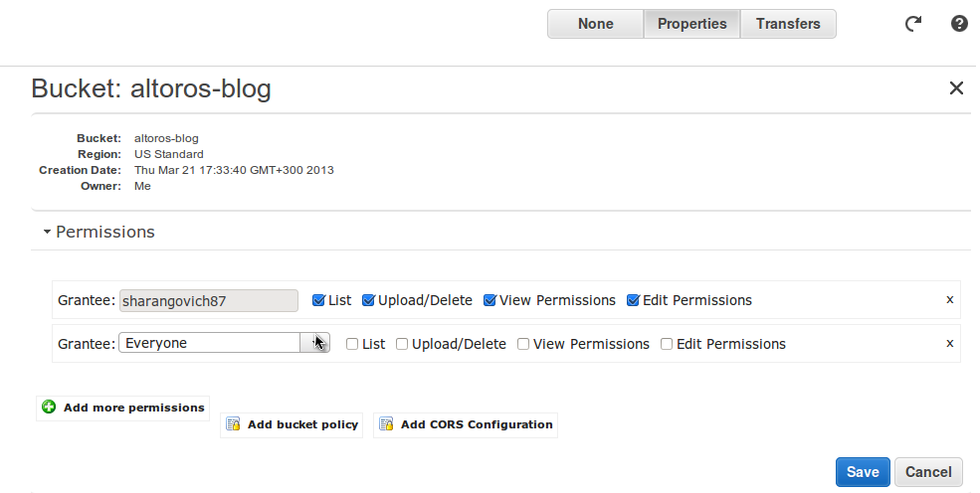
Task: Close the bucket properties panel
Action: 956,88
